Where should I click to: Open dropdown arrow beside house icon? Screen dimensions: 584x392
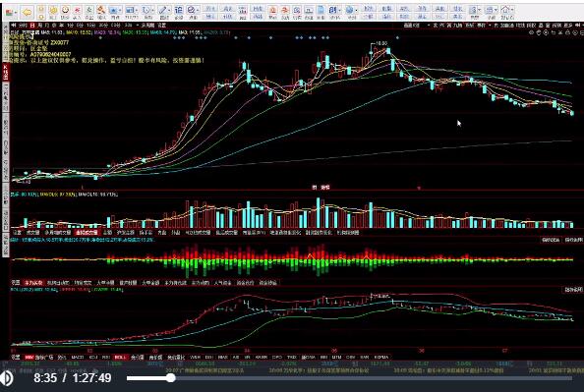point(512,10)
